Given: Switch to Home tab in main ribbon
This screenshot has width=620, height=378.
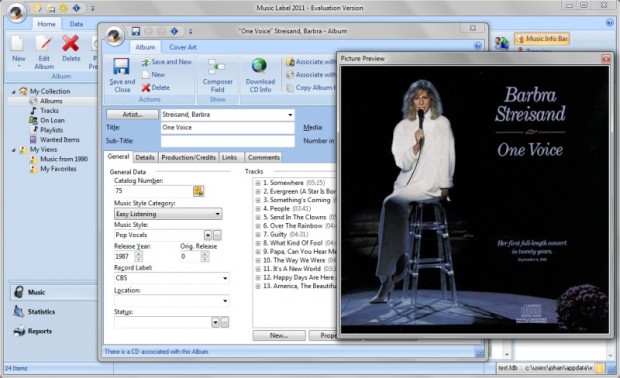Looking at the screenshot, I should click(47, 24).
